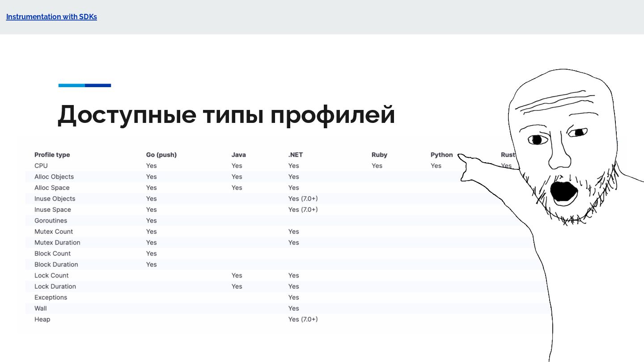Click 'Yes' in the Goroutines row
Image resolution: width=644 pixels, height=362 pixels.
[152, 220]
